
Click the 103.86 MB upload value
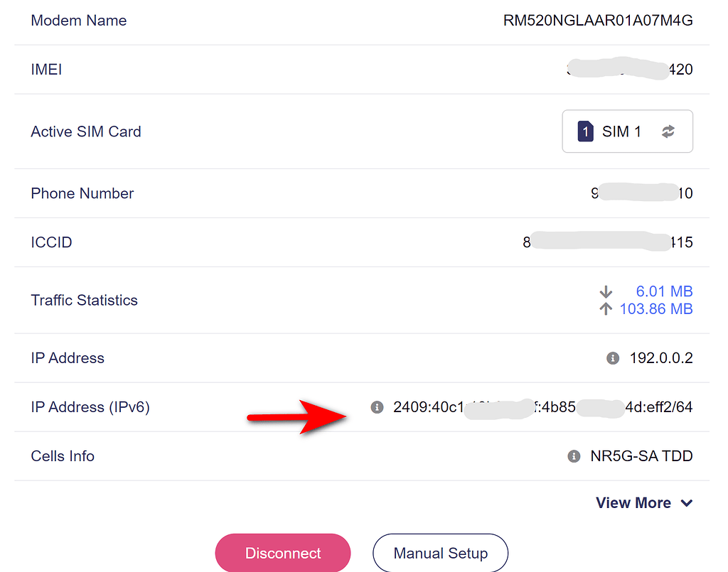[656, 309]
